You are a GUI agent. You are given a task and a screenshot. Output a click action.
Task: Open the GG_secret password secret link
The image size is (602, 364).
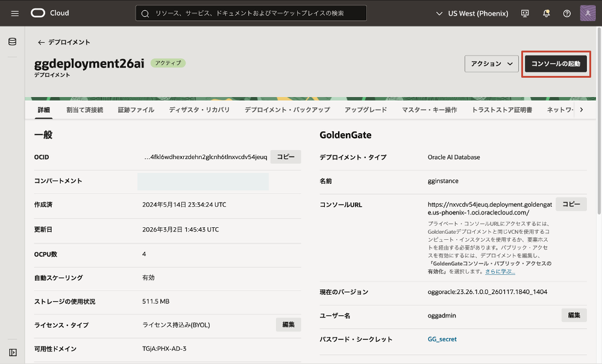(x=442, y=339)
